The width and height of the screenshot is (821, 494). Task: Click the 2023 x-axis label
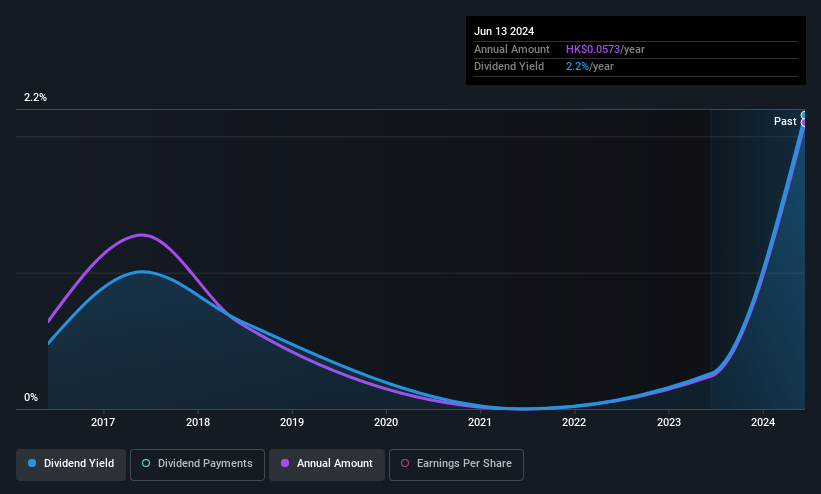tap(669, 422)
